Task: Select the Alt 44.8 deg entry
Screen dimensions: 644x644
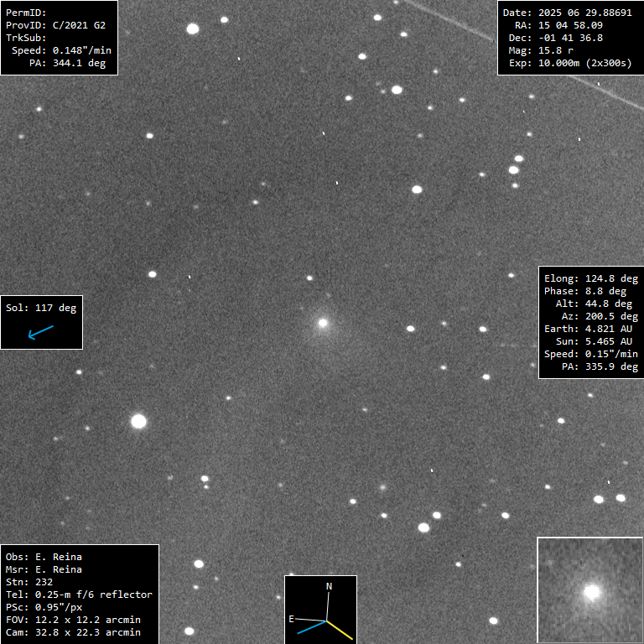Action: pos(594,304)
